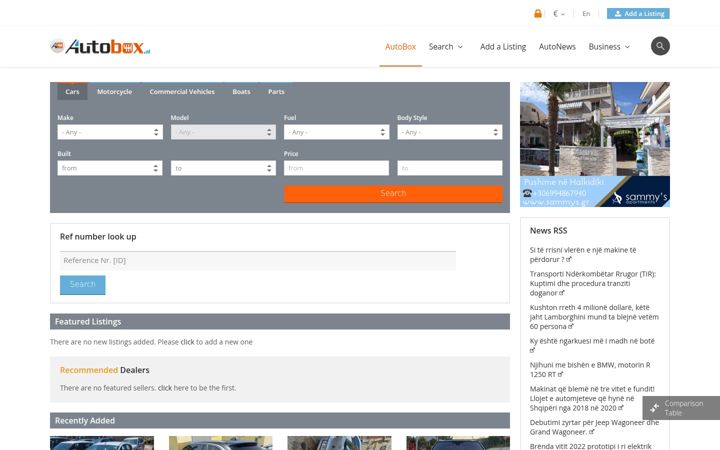The image size is (720, 450).
Task: Click link to become featured seller
Action: [x=165, y=388]
